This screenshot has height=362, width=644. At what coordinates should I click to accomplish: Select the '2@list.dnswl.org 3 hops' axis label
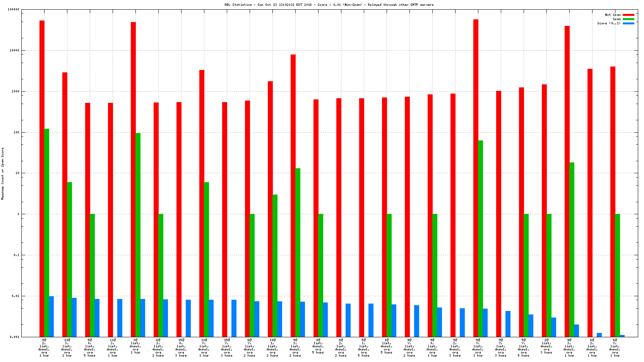tap(546, 346)
